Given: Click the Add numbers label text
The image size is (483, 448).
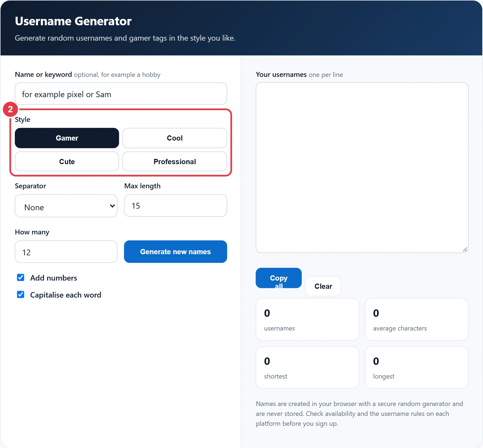Looking at the screenshot, I should pos(54,278).
